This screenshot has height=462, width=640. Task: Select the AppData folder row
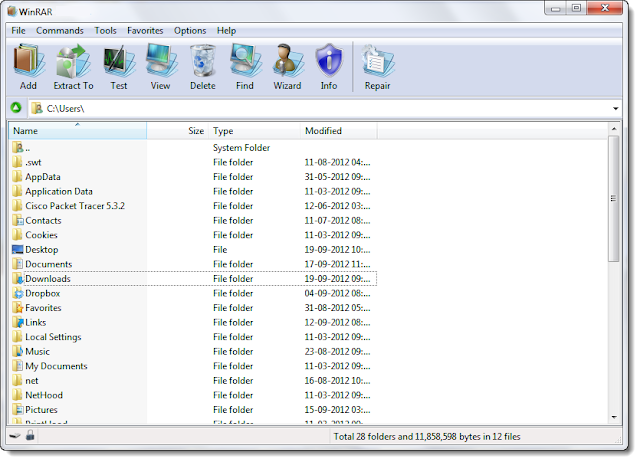pyautogui.click(x=192, y=177)
